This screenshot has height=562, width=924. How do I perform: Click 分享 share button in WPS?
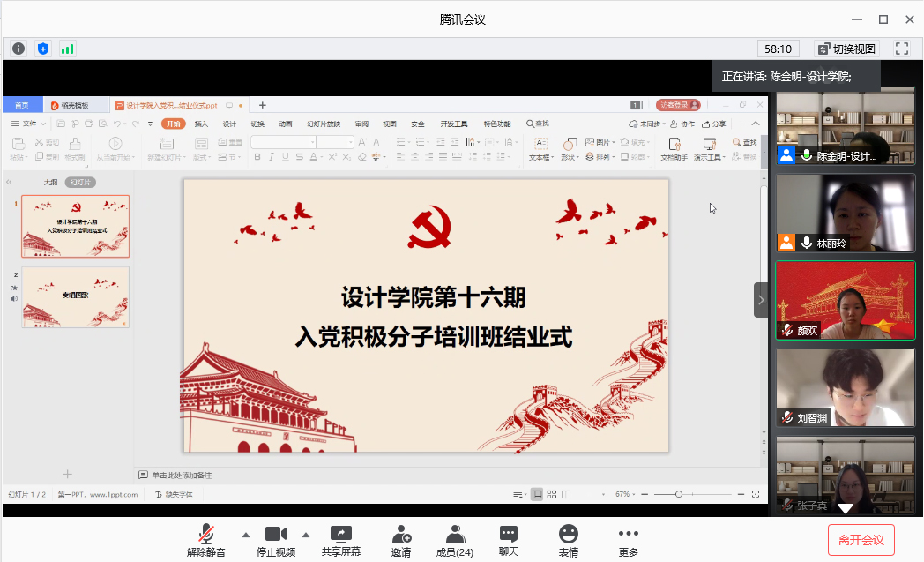pos(713,124)
